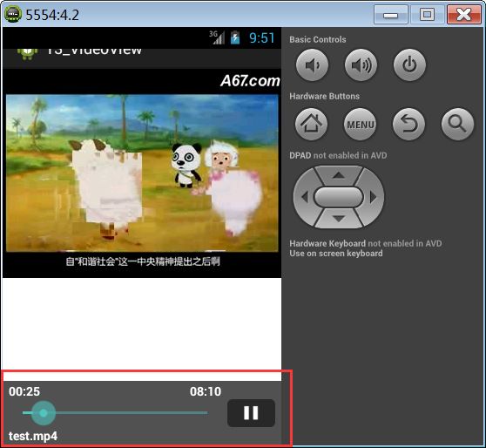
Task: Pause the video playback
Action: tap(251, 413)
